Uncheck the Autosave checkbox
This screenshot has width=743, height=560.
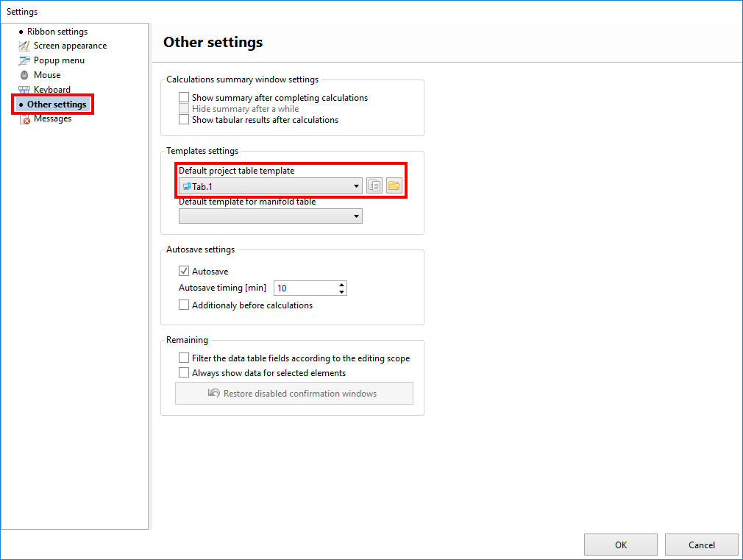pyautogui.click(x=184, y=272)
